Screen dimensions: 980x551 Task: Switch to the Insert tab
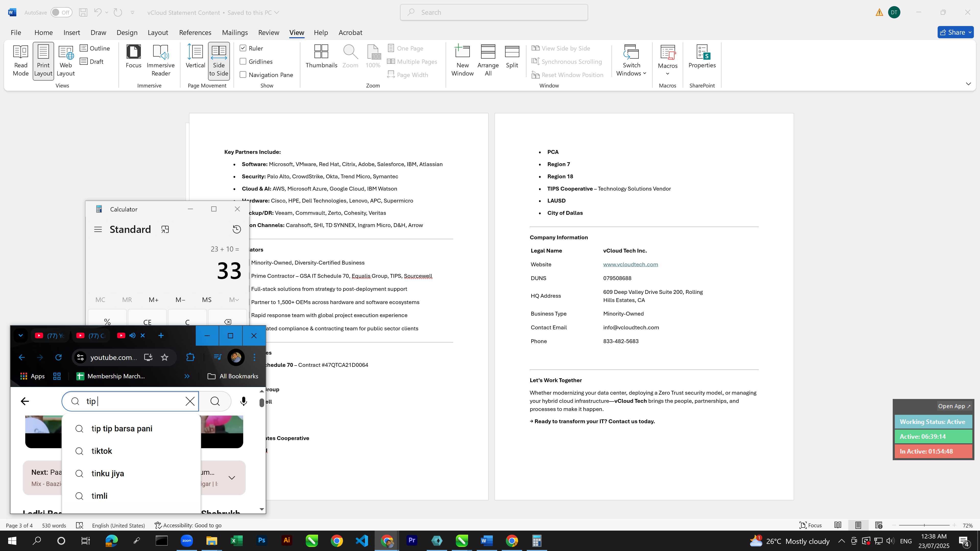pos(71,32)
